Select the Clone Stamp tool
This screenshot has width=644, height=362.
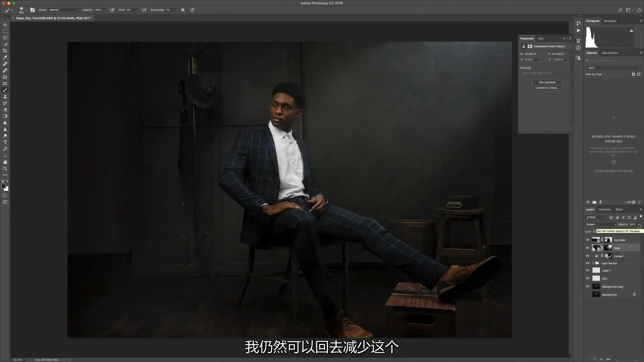5,97
